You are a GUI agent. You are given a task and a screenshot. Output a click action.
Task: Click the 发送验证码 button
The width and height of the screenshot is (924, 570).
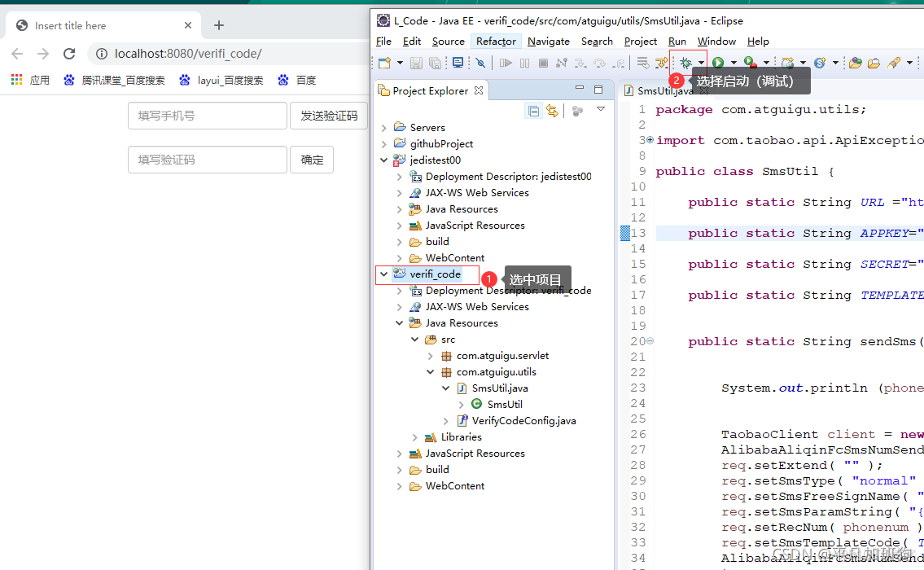[x=329, y=116]
